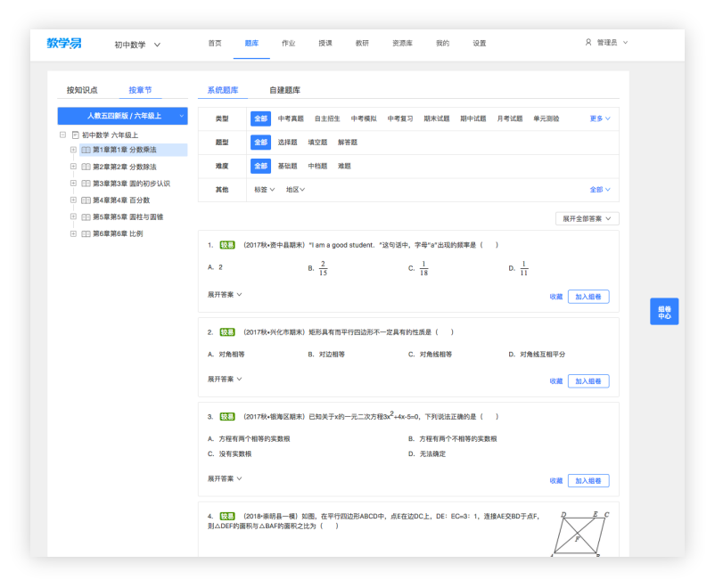Click the textbook icon beside 第4章 百分数

point(86,200)
